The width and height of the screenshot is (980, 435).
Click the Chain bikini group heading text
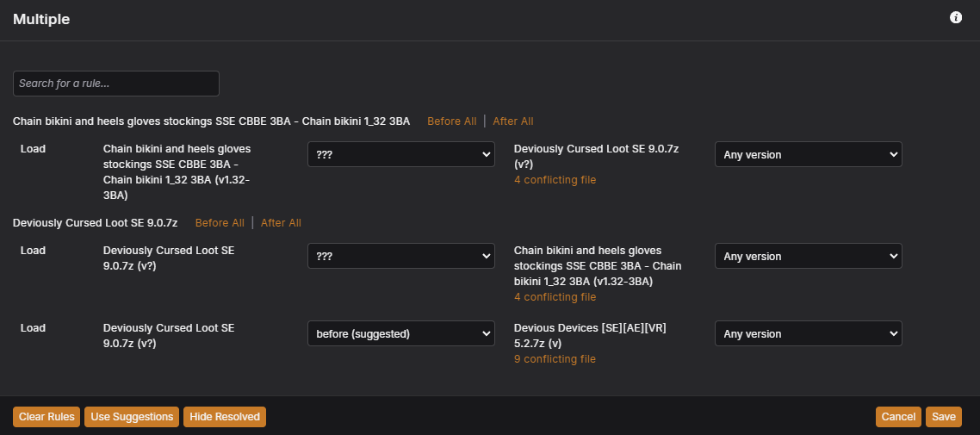click(211, 121)
